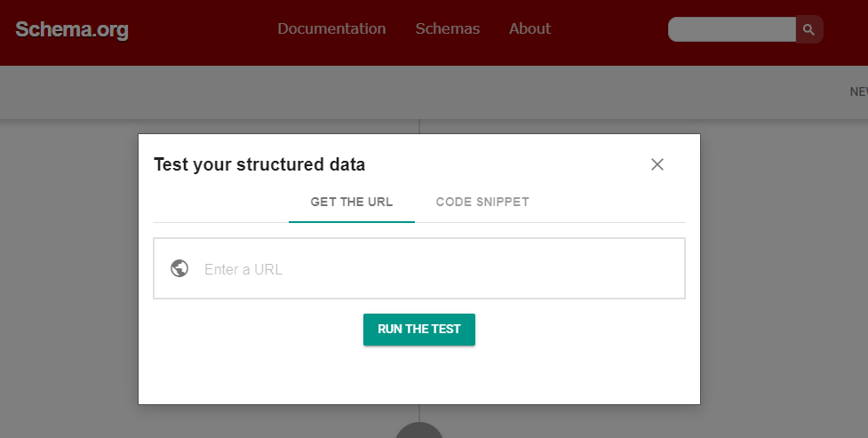Click the partially visible NEW link
Viewport: 868px width, 438px height.
(858, 92)
